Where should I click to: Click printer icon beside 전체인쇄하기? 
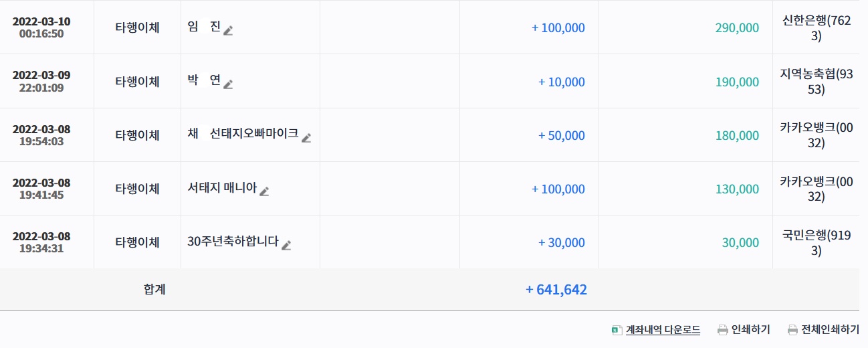792,330
